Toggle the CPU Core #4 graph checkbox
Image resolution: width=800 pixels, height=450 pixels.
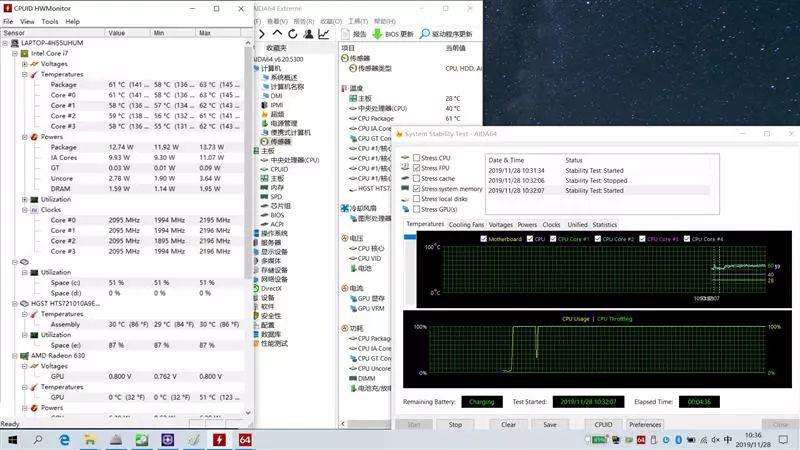pyautogui.click(x=687, y=239)
